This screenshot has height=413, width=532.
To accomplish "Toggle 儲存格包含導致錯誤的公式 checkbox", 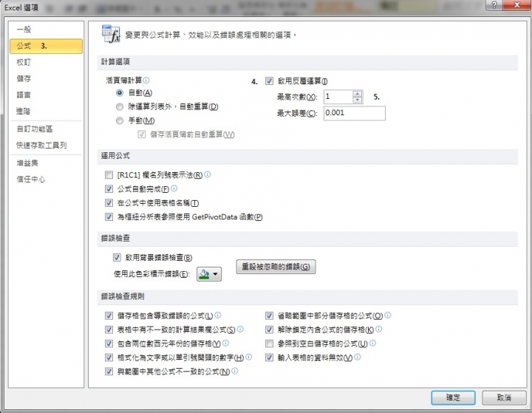I will click(109, 316).
